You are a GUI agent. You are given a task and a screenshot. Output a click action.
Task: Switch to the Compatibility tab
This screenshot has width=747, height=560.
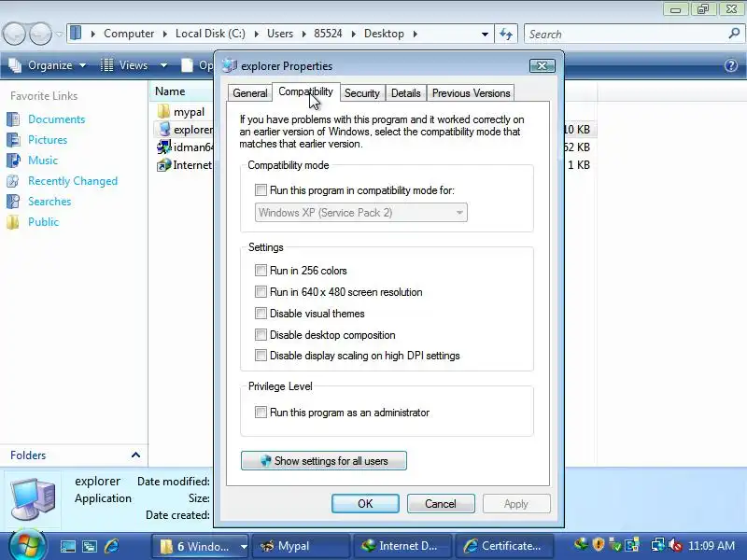[x=305, y=91]
